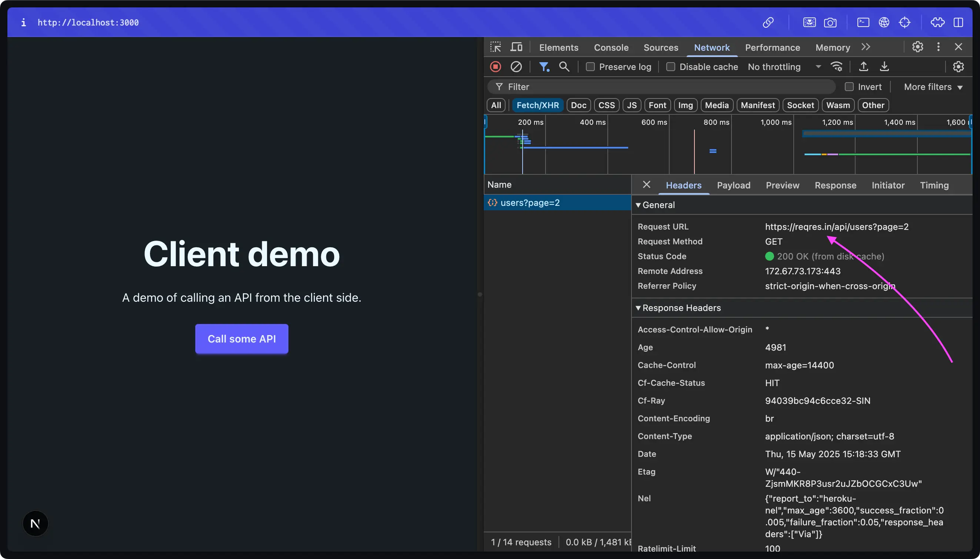The height and width of the screenshot is (559, 980).
Task: Toggle the Other filter chip
Action: point(873,105)
